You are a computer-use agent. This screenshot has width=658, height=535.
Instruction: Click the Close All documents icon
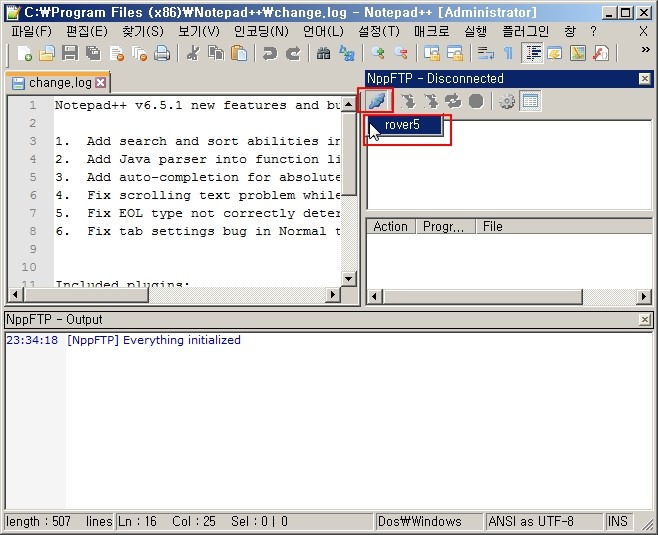pyautogui.click(x=139, y=53)
